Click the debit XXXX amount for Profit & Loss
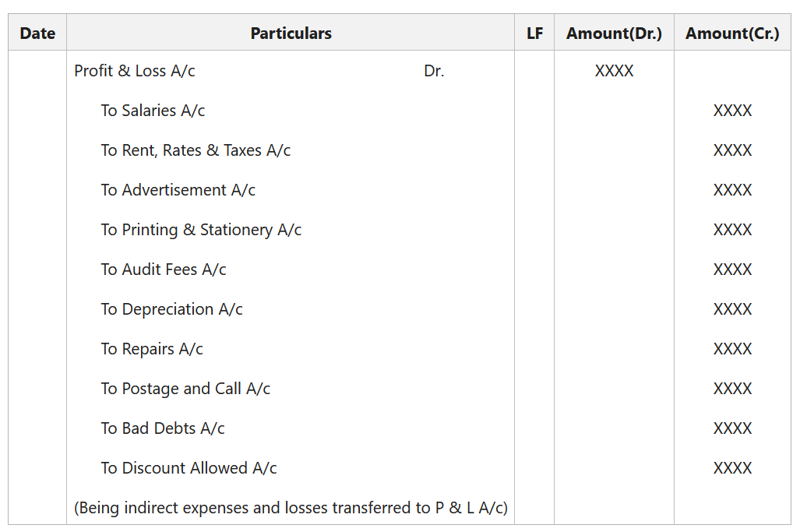The image size is (800, 532). point(614,71)
